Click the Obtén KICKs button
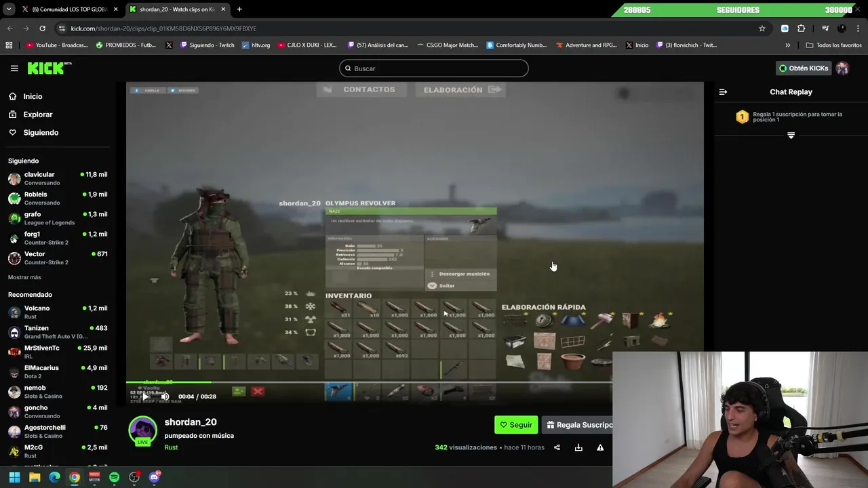 point(804,68)
